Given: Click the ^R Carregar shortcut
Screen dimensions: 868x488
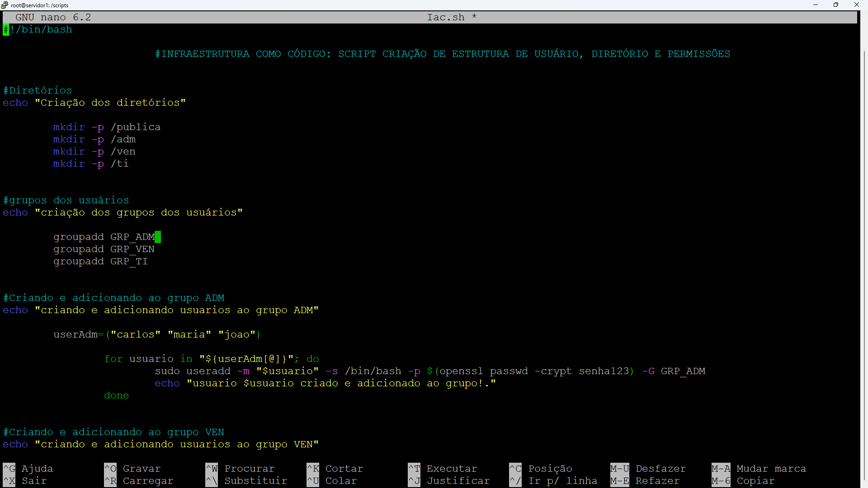Looking at the screenshot, I should 139,481.
